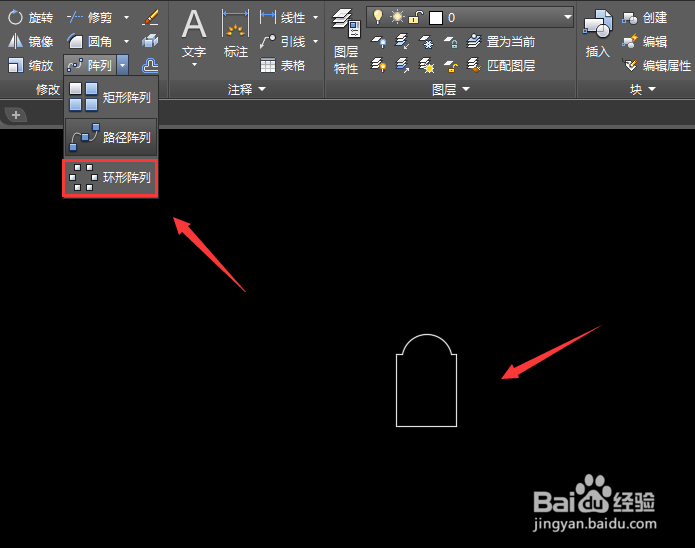
Task: Click Create block (创建)
Action: (x=644, y=18)
